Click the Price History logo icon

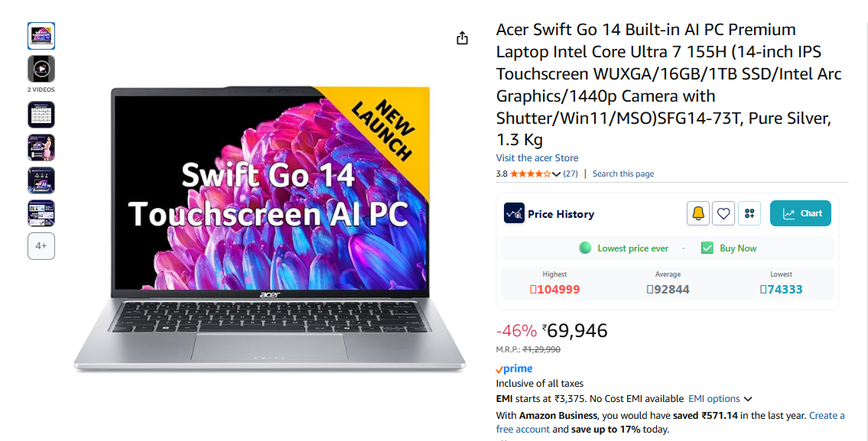[x=514, y=213]
